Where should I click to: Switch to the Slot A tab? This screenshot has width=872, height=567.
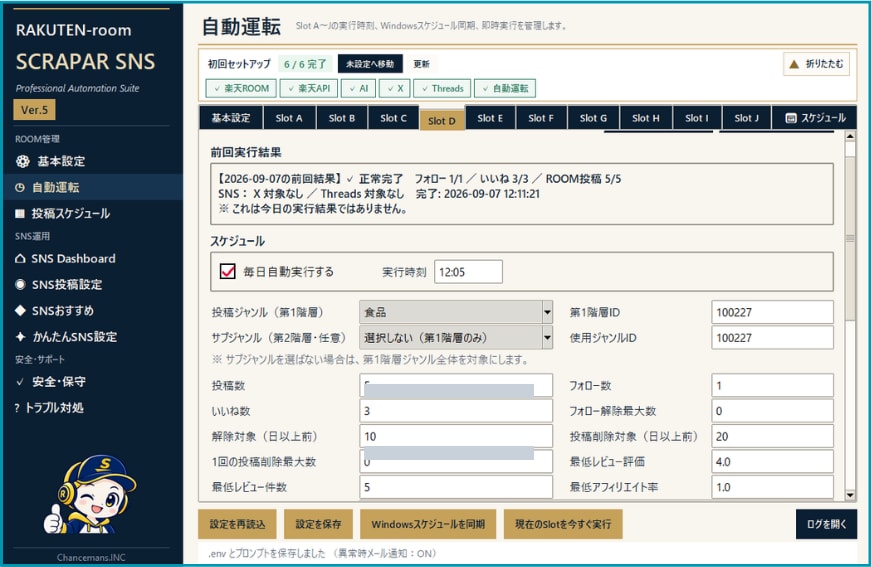289,118
